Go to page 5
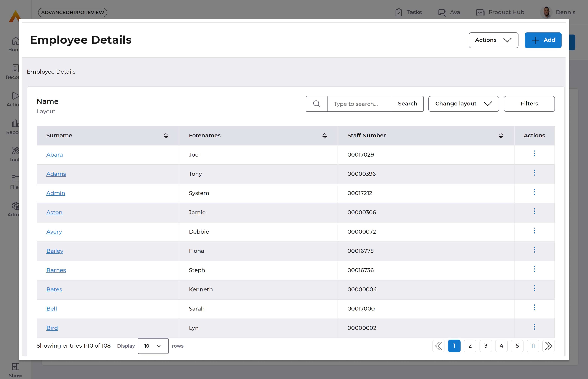Screen dimensions: 588x379 point(517,346)
